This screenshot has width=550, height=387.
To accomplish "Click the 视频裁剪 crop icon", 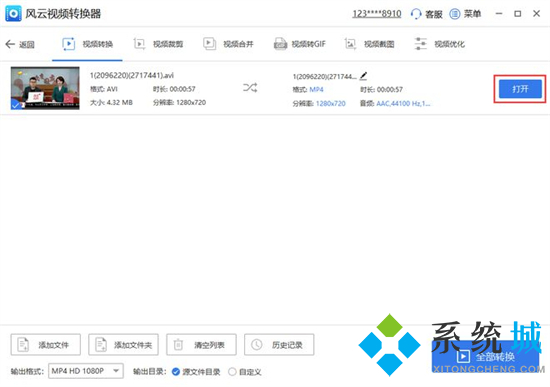I will pyautogui.click(x=139, y=44).
